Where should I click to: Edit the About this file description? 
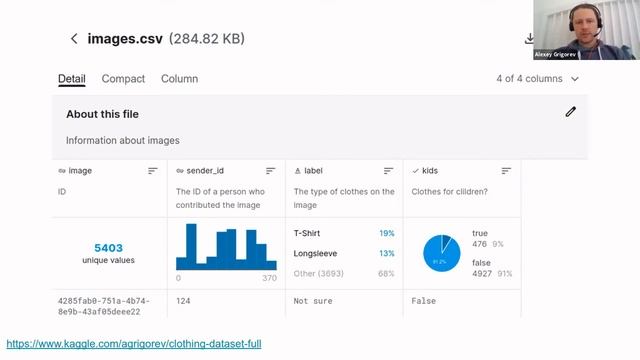click(571, 112)
